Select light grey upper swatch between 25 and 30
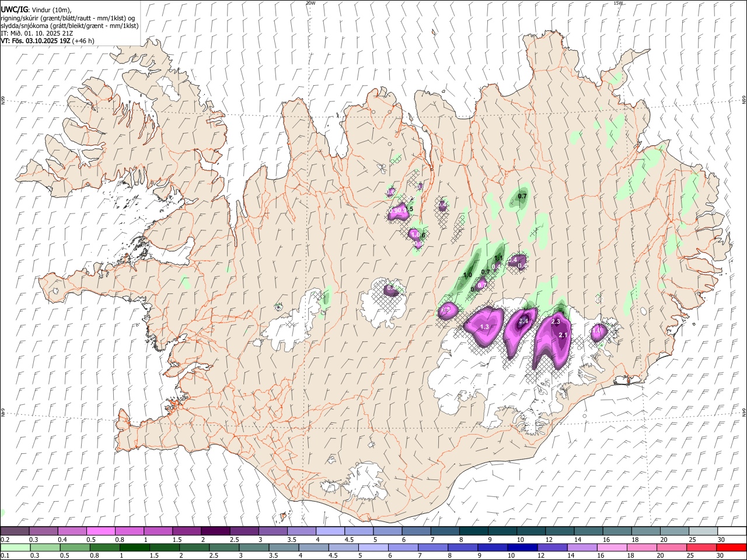This screenshot has width=747, height=560. 703,531
